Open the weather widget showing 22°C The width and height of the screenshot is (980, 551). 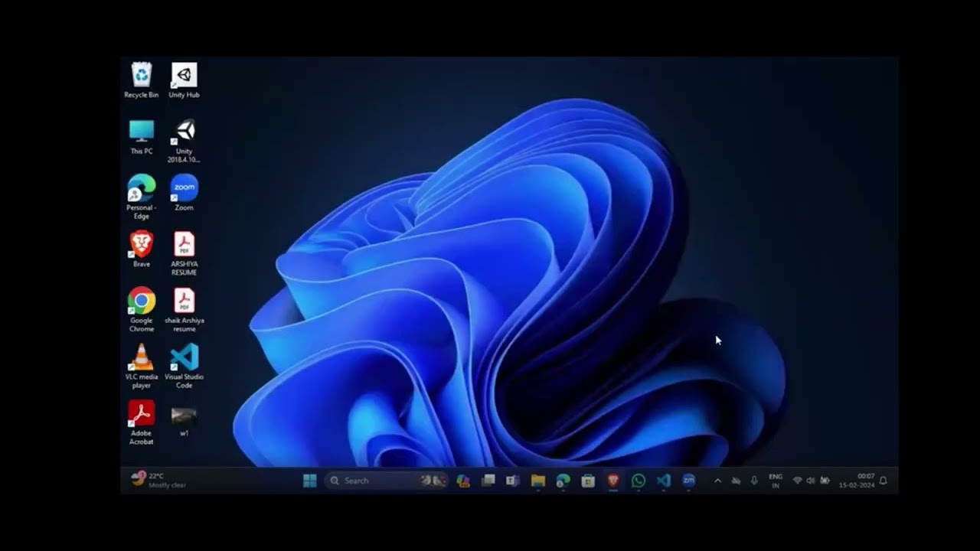click(x=158, y=480)
